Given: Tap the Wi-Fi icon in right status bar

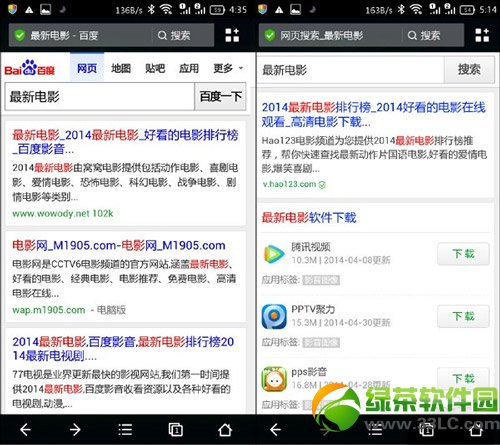Looking at the screenshot, I should (416, 9).
